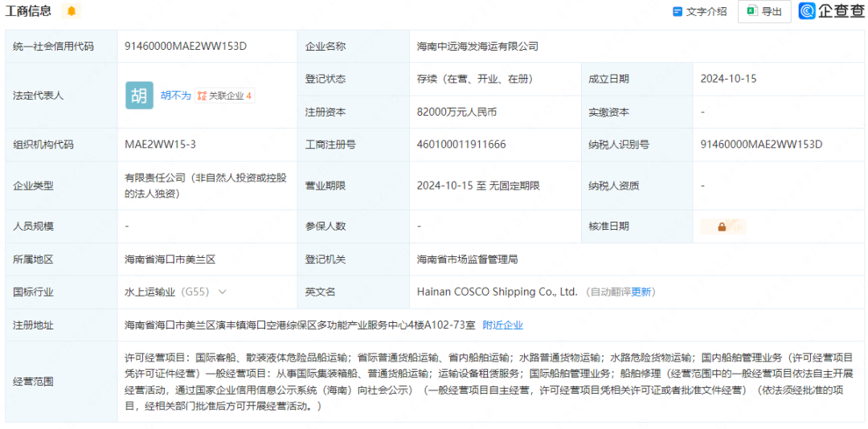
Task: Open the 文字介绍 text introduction
Action: [700, 11]
